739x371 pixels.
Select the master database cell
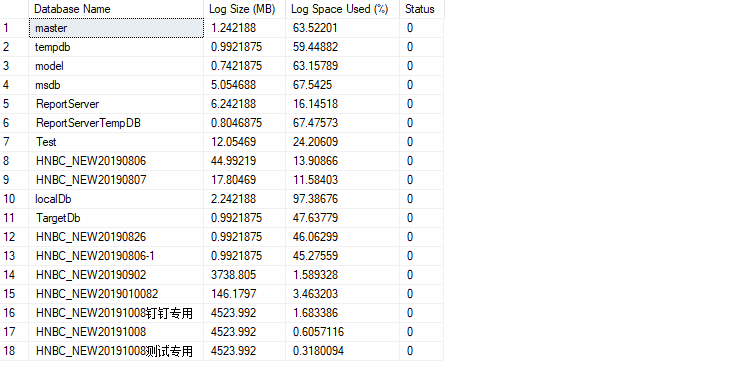[116, 28]
